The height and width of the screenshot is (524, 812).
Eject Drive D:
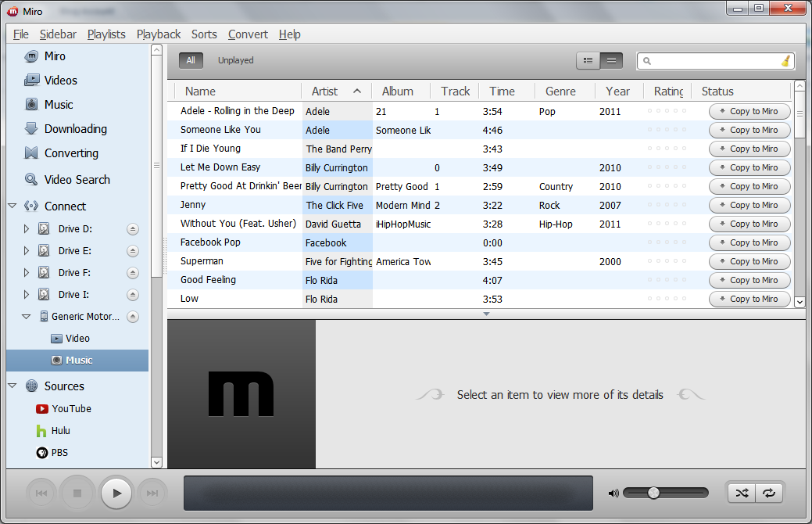coord(133,228)
